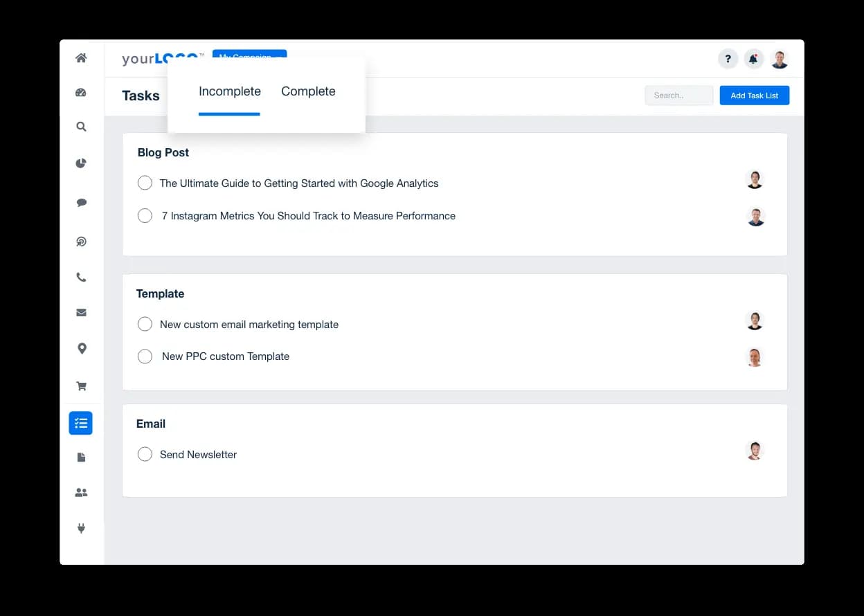
Task: Open the user profile avatar menu
Action: tap(780, 60)
